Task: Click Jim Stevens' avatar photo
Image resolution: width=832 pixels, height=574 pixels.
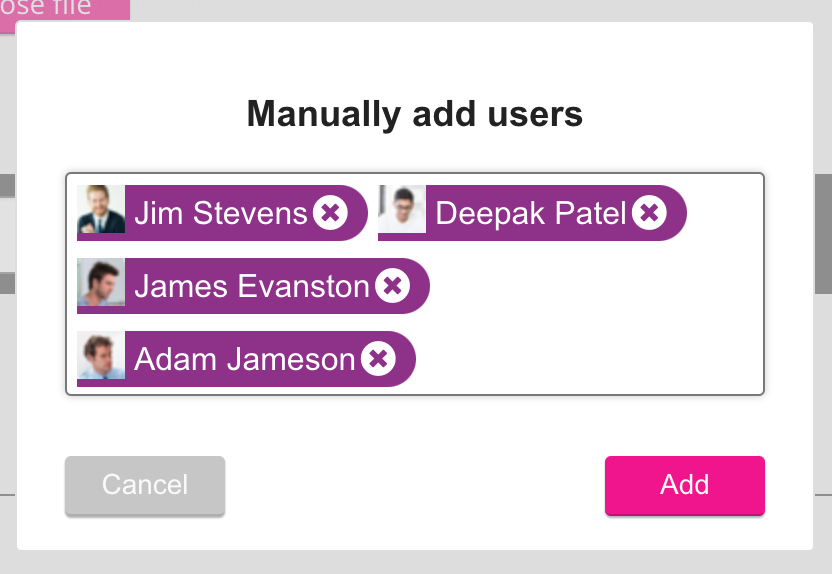Action: pos(101,210)
